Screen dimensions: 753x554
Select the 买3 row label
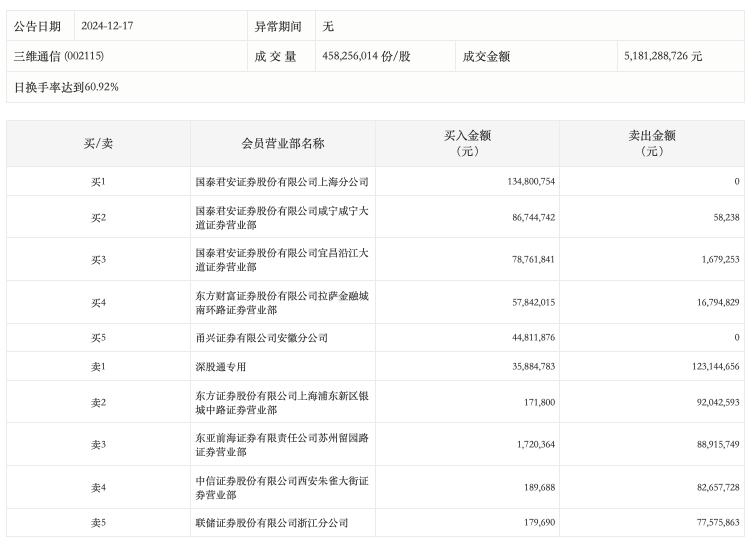pos(98,260)
